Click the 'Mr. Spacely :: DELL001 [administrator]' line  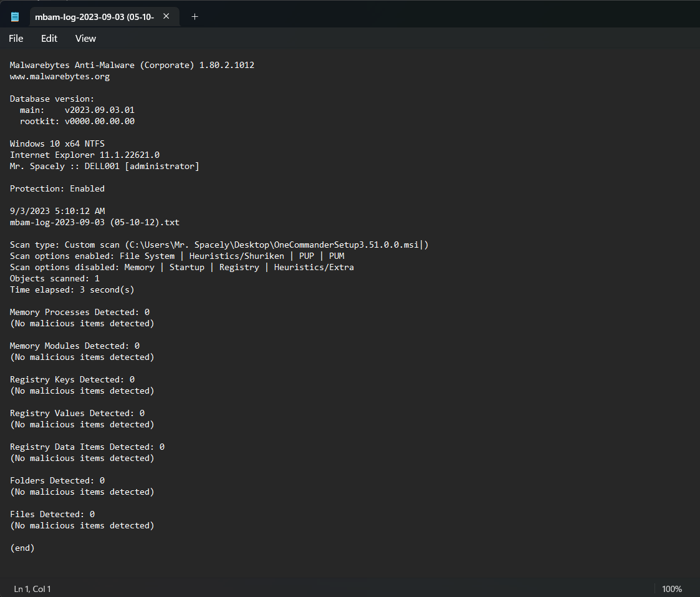(105, 166)
